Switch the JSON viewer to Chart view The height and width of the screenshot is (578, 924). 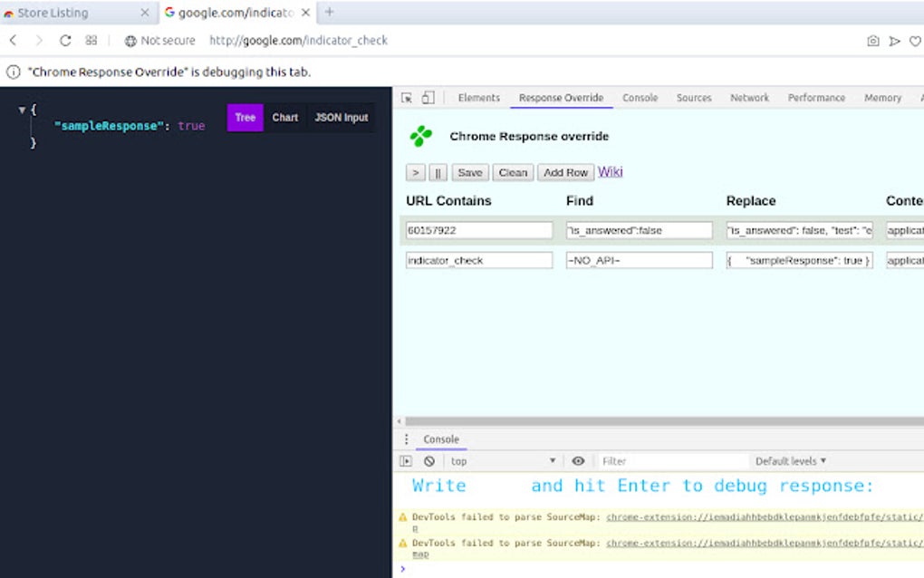pyautogui.click(x=284, y=117)
